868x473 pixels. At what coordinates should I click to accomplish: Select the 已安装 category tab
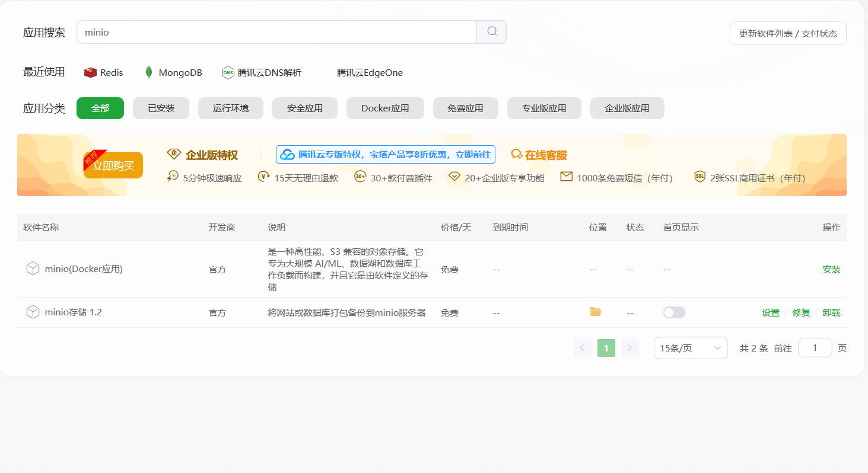[161, 108]
